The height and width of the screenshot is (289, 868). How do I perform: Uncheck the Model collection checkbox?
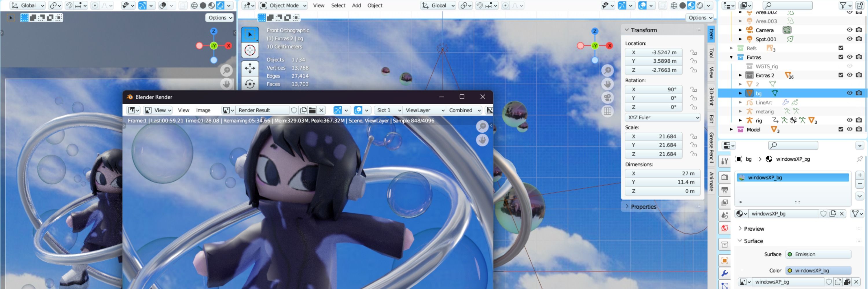(x=841, y=129)
